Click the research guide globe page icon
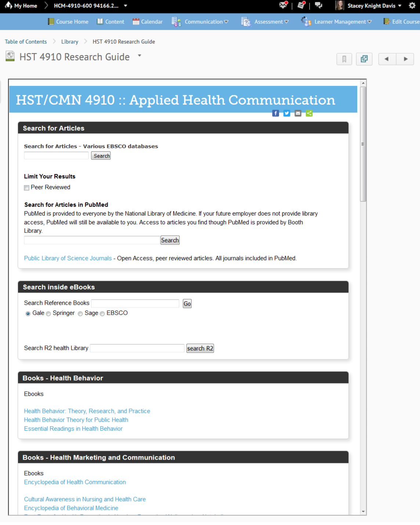The width and height of the screenshot is (420, 525). tap(10, 56)
